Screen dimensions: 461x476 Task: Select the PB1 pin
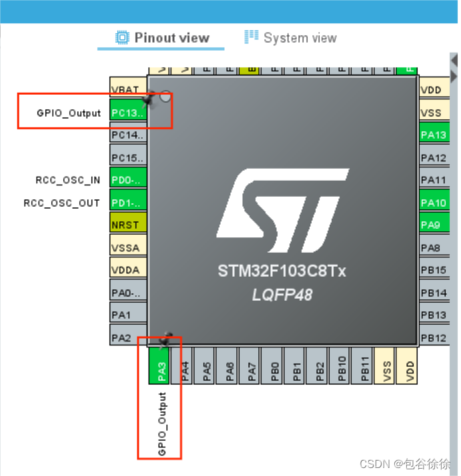point(294,366)
